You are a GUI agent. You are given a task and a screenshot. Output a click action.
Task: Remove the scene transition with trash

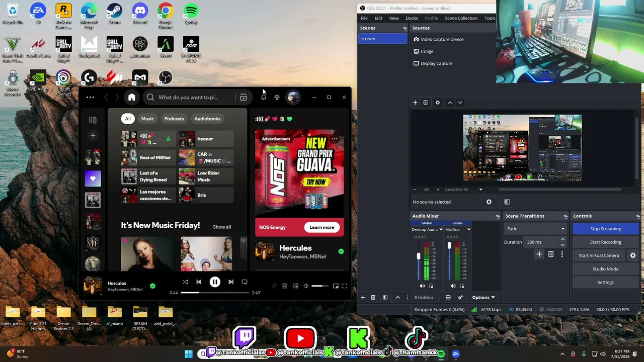(551, 254)
